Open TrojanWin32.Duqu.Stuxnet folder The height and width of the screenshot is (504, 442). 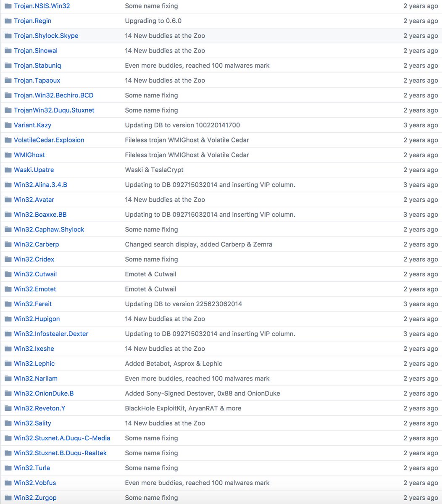(x=54, y=110)
